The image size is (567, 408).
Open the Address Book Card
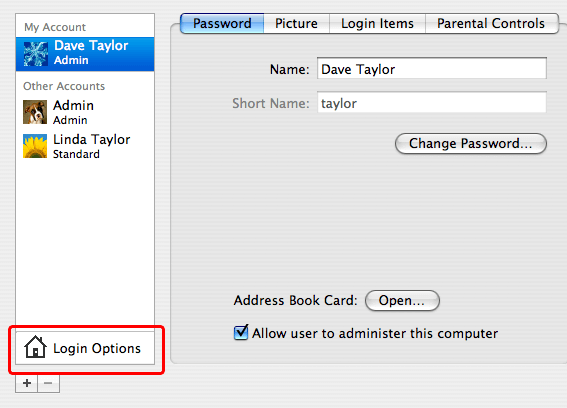(402, 300)
